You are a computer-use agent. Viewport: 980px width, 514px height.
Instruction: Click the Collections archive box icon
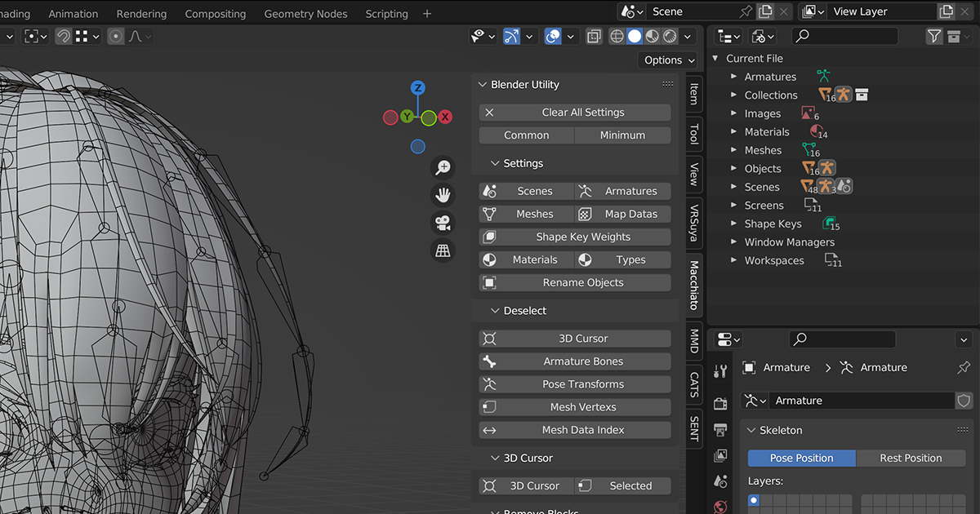pyautogui.click(x=862, y=95)
